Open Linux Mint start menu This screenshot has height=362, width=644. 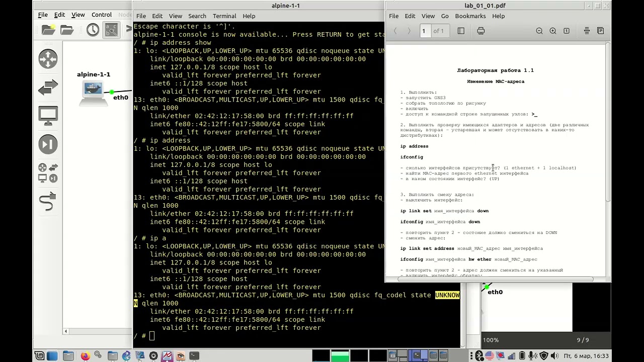[39, 356]
